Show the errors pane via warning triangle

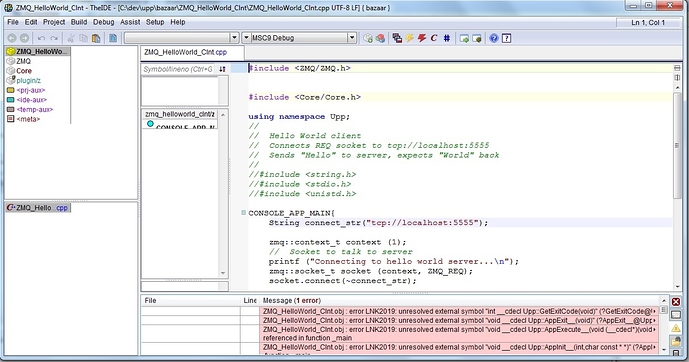676,328
